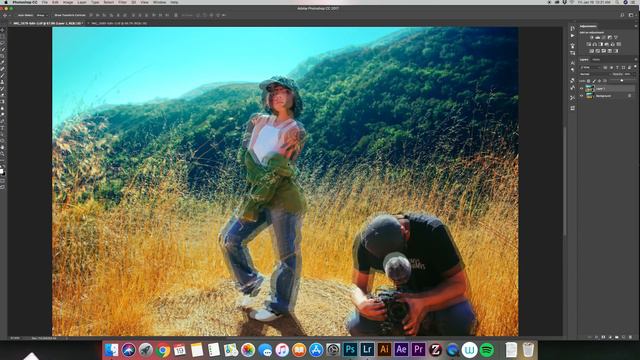Open the Image menu
The height and width of the screenshot is (360, 640).
tap(68, 2)
